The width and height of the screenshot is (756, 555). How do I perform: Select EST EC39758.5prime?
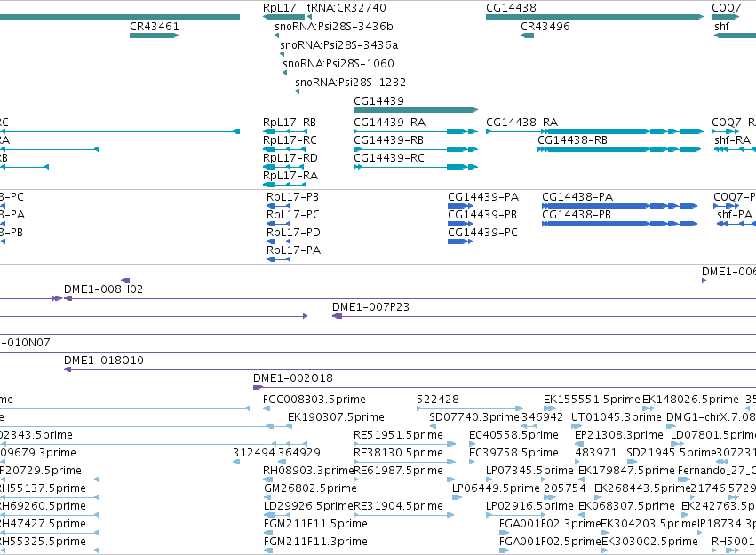click(x=514, y=453)
